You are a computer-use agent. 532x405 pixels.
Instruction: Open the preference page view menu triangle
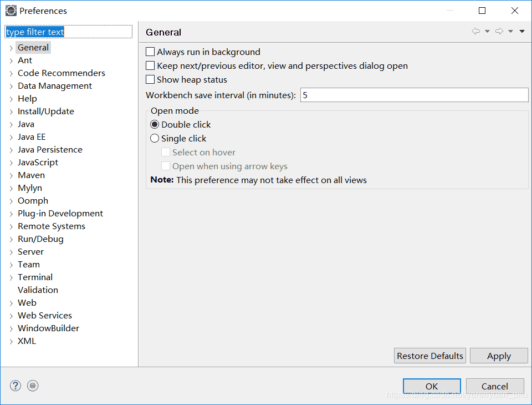pos(522,32)
